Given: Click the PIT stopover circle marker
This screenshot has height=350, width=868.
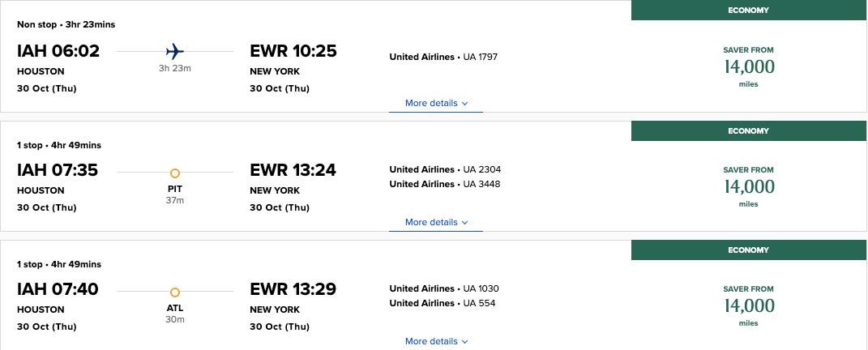Looking at the screenshot, I should click(x=174, y=173).
